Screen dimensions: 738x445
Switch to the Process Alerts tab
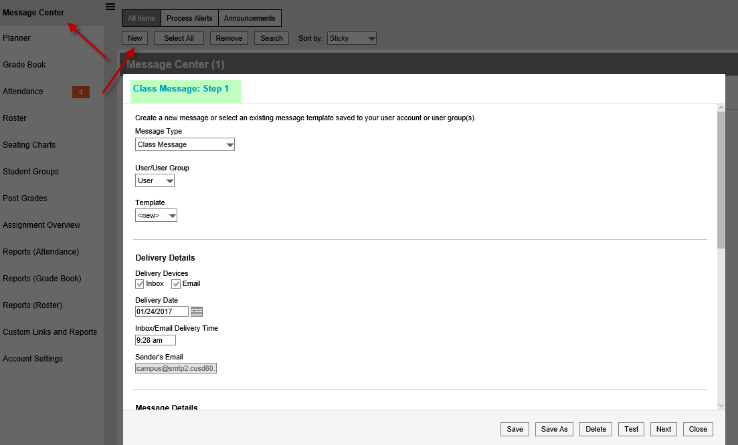coord(189,18)
